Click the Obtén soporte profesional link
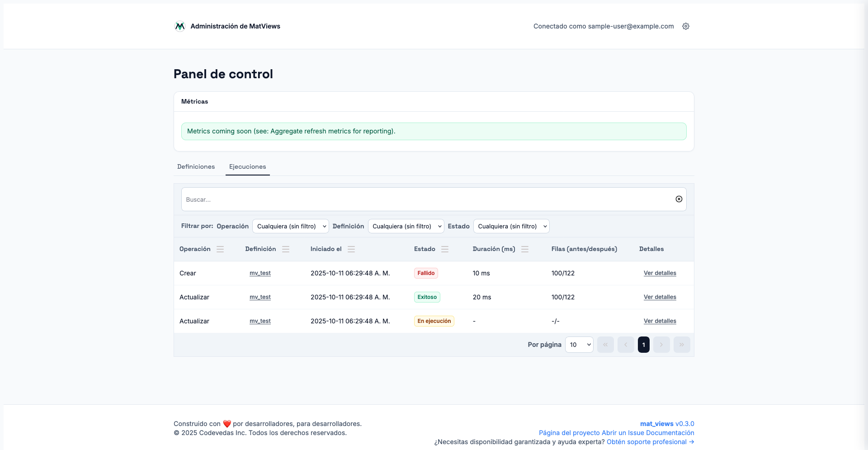 650,442
